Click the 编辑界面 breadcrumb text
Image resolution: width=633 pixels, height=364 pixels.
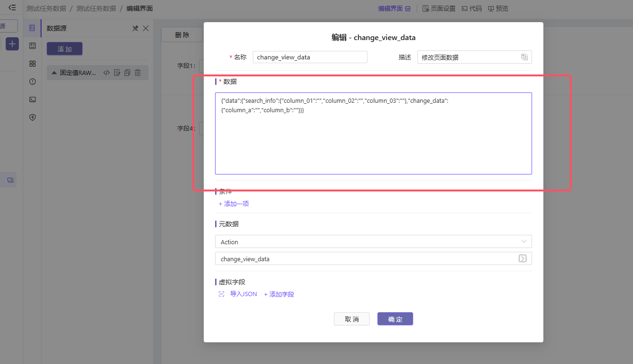coord(140,8)
